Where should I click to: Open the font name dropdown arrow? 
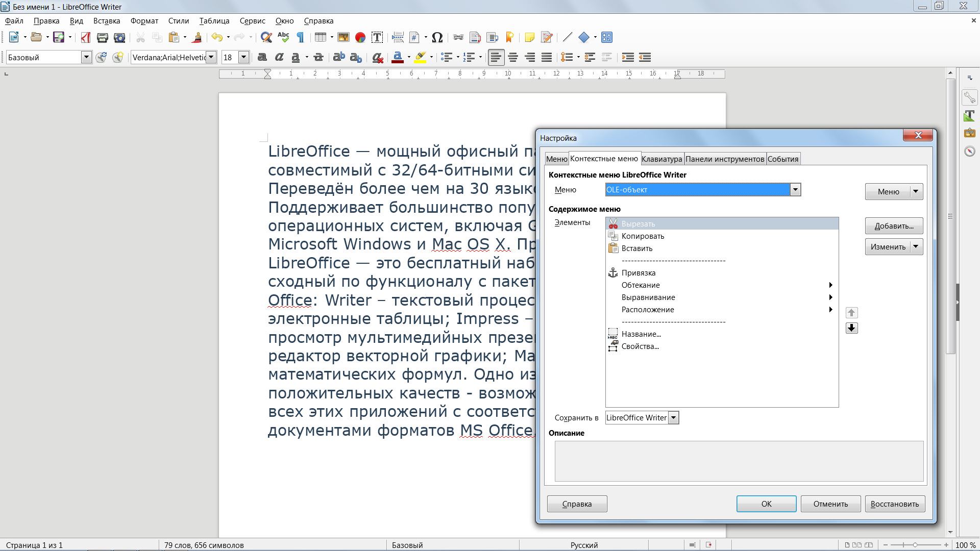[x=211, y=57]
